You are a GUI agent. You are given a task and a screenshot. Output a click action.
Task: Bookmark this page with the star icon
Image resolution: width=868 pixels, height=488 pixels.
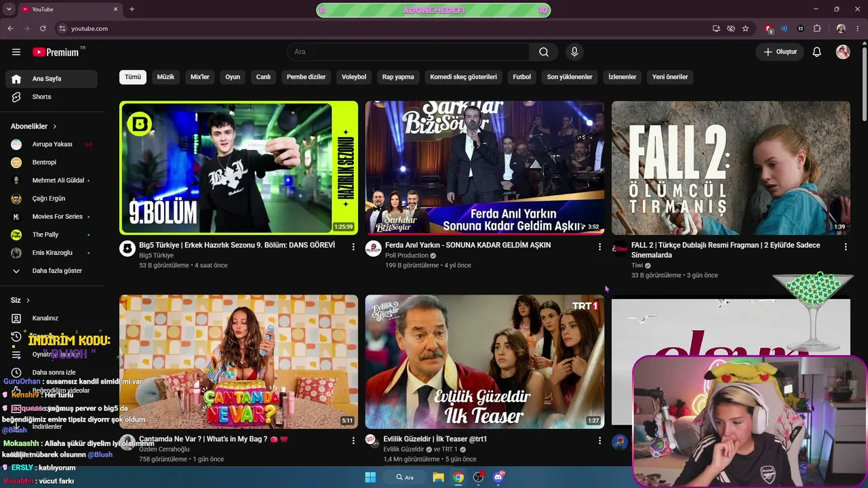point(745,28)
